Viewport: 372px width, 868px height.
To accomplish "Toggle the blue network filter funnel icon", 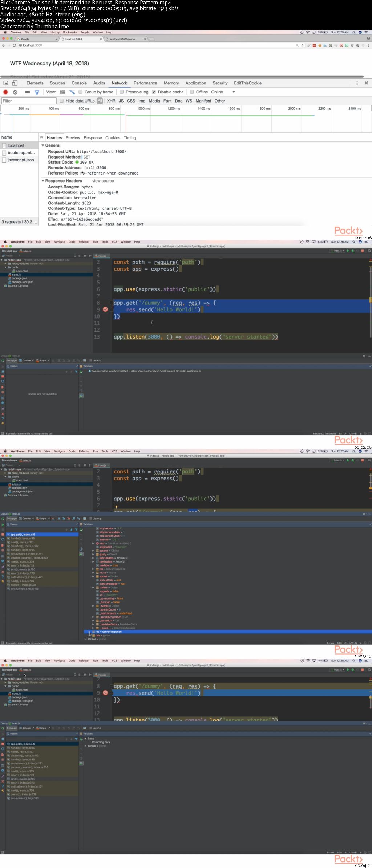I will pyautogui.click(x=37, y=92).
